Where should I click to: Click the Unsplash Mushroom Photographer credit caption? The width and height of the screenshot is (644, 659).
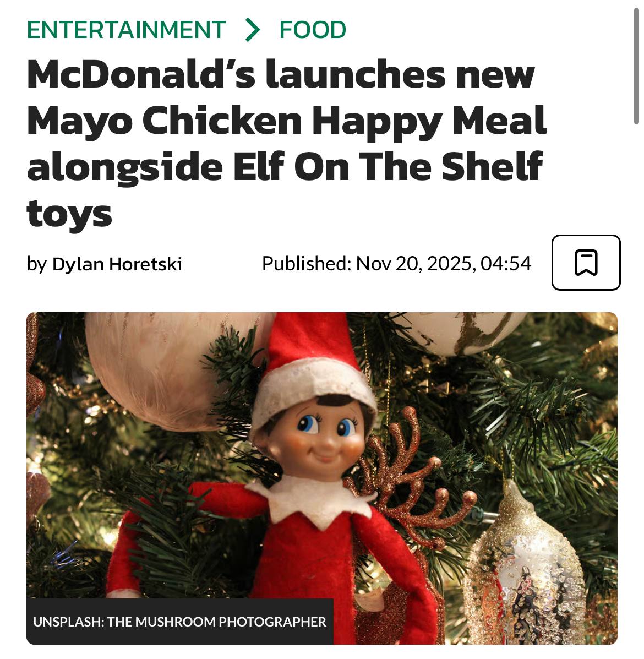180,622
